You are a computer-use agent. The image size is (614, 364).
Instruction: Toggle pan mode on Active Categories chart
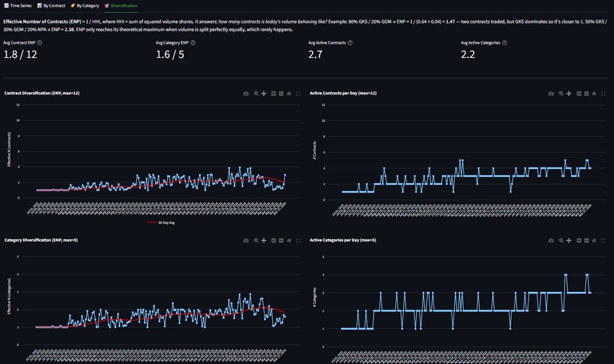click(569, 240)
